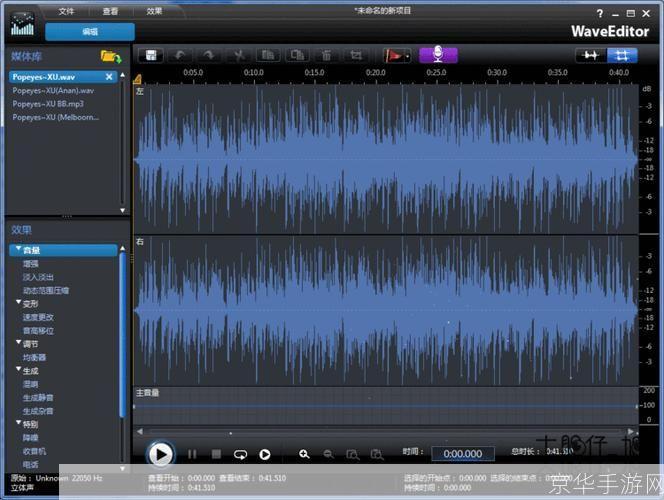Viewport: 664px width, 500px height.
Task: Collapse the 音量 effects category
Action: pyautogui.click(x=17, y=250)
